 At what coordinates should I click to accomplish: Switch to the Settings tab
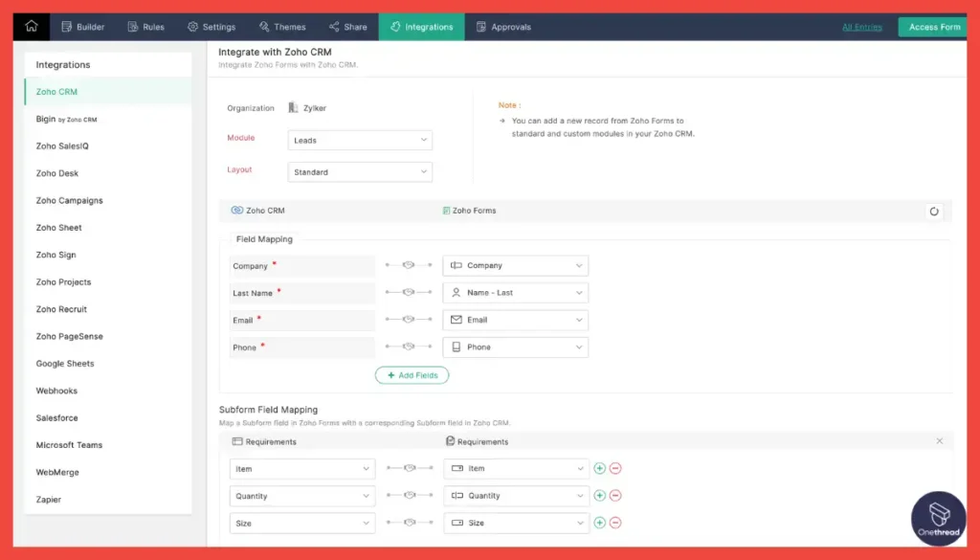pyautogui.click(x=212, y=27)
